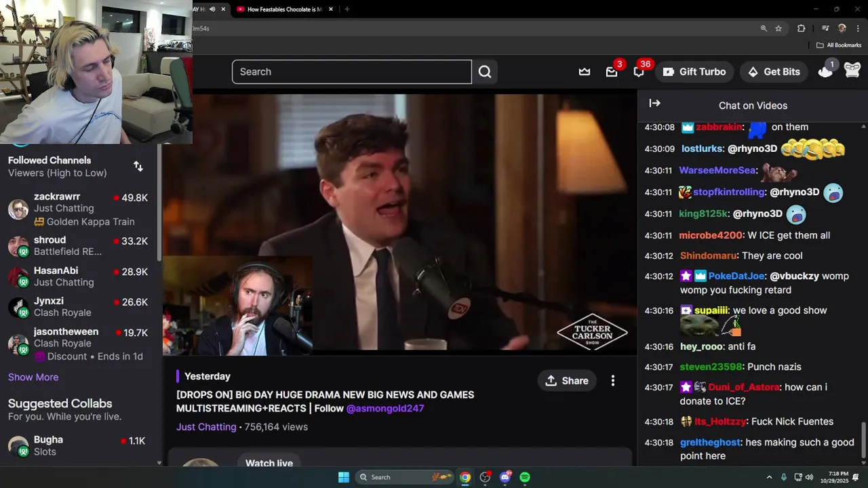Screen dimensions: 868x488
Task: Open Discord from the taskbar
Action: tap(505, 477)
